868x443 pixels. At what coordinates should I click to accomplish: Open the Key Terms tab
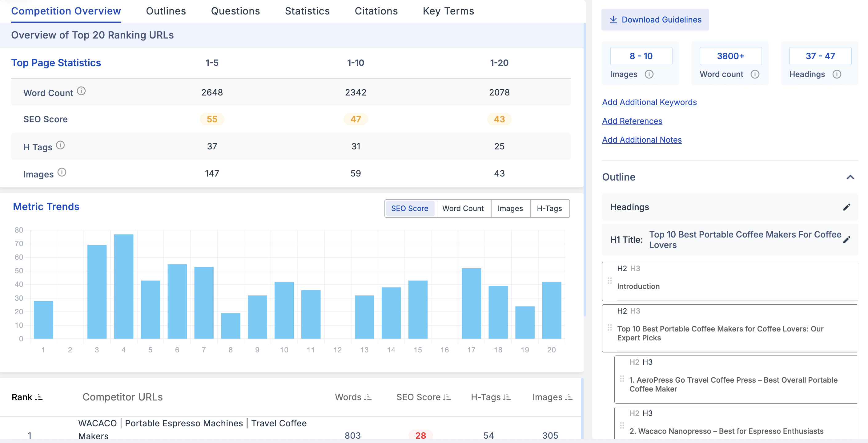[448, 11]
